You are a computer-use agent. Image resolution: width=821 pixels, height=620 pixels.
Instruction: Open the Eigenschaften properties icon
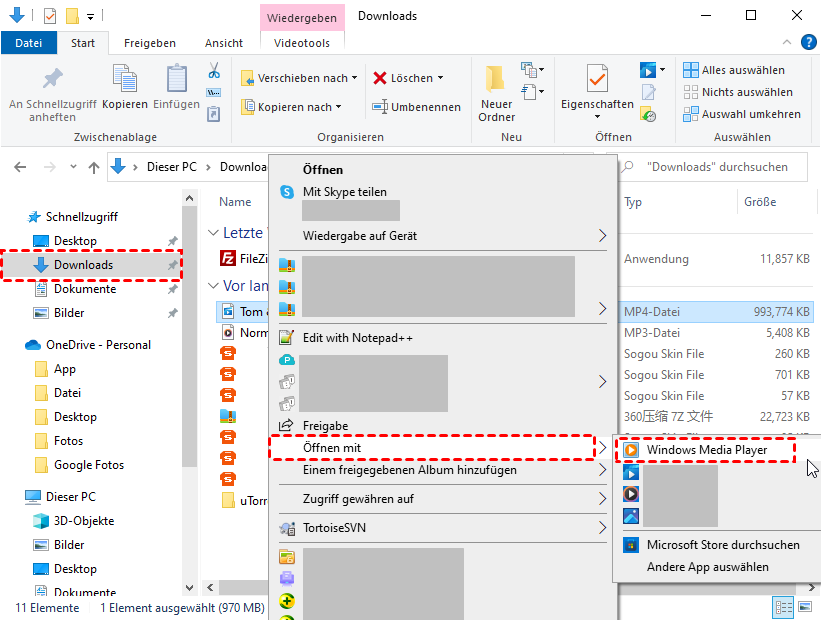pyautogui.click(x=597, y=78)
